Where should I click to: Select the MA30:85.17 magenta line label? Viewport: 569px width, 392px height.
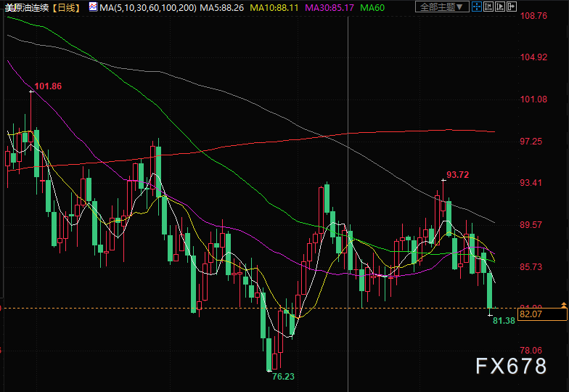[329, 7]
